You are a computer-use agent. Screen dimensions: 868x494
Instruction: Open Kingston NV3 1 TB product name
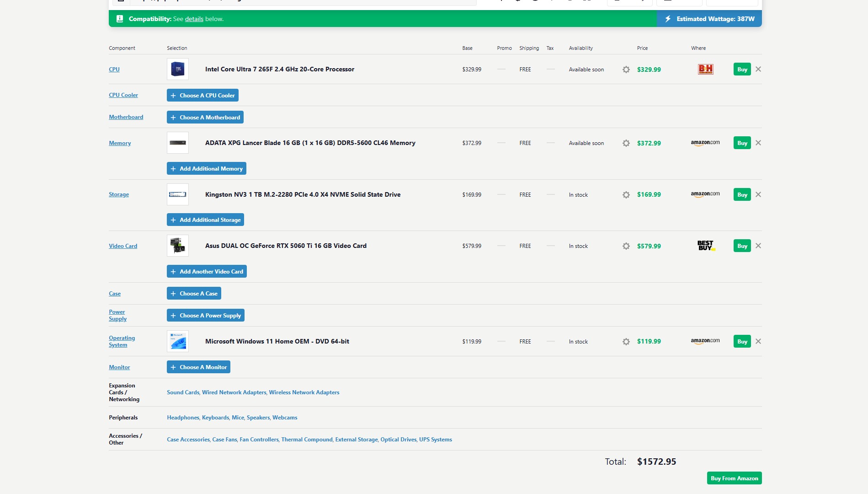click(x=303, y=194)
